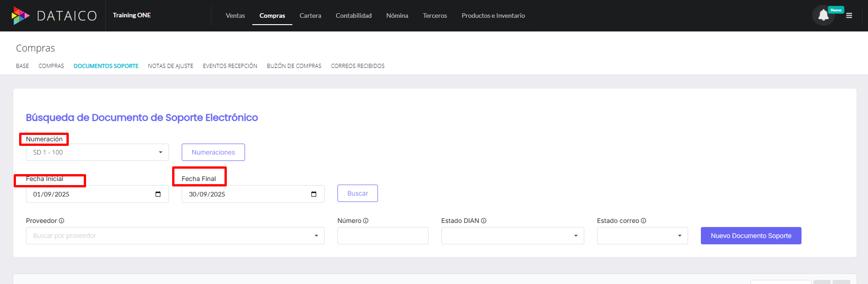This screenshot has width=868, height=284.
Task: Click info icon next to Estado correo
Action: tap(643, 221)
